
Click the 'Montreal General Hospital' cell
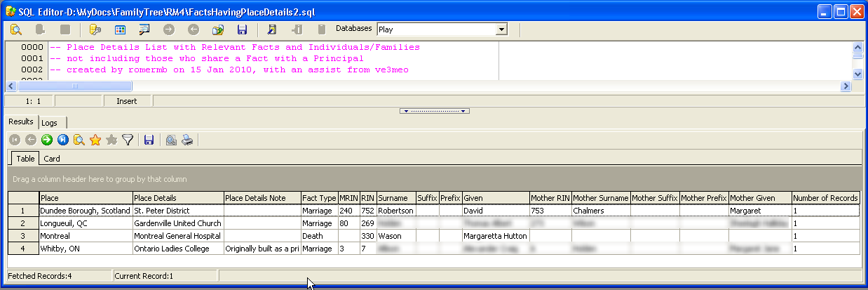[178, 236]
